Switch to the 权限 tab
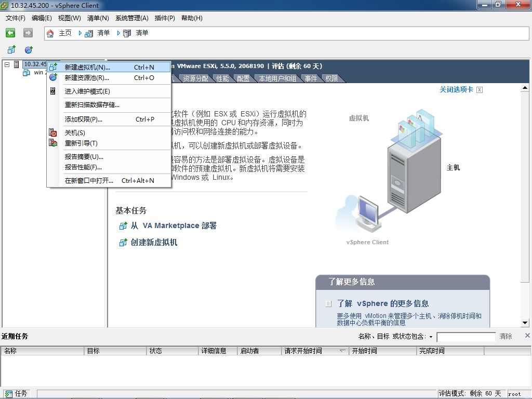 [x=331, y=78]
